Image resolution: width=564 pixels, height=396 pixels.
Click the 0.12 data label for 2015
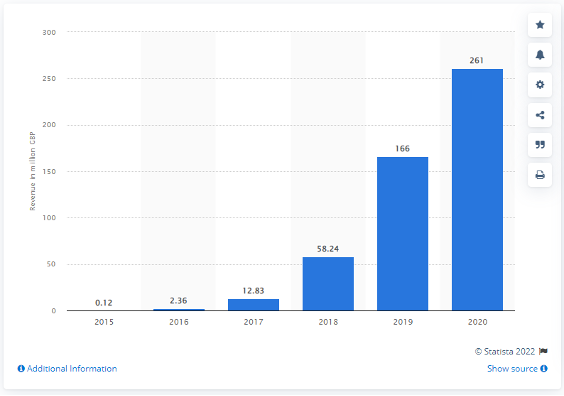(104, 303)
